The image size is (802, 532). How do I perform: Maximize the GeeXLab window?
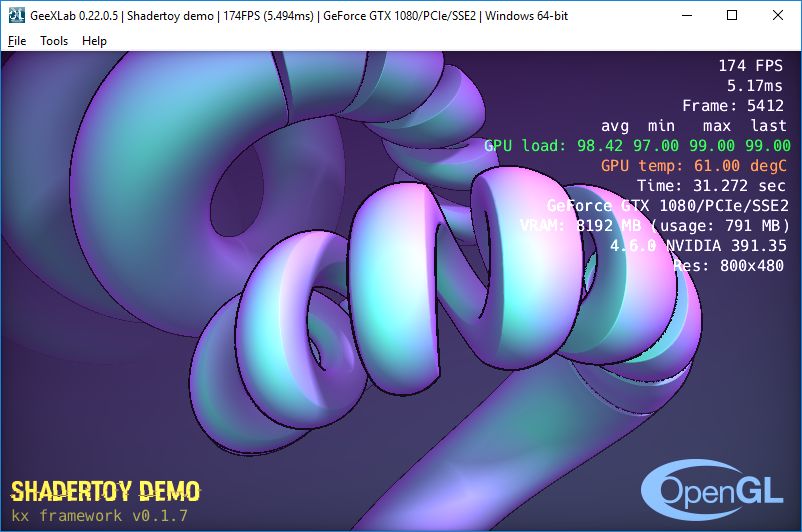732,15
